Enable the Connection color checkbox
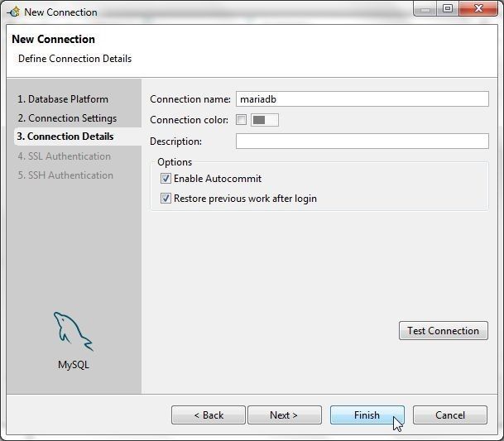Image resolution: width=504 pixels, height=441 pixels. [241, 120]
